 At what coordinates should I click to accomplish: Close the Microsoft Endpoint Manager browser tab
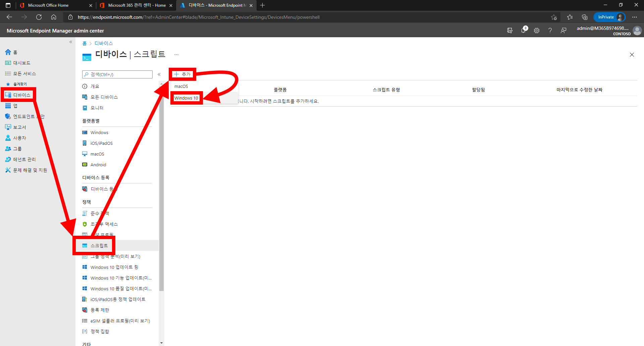coord(251,5)
